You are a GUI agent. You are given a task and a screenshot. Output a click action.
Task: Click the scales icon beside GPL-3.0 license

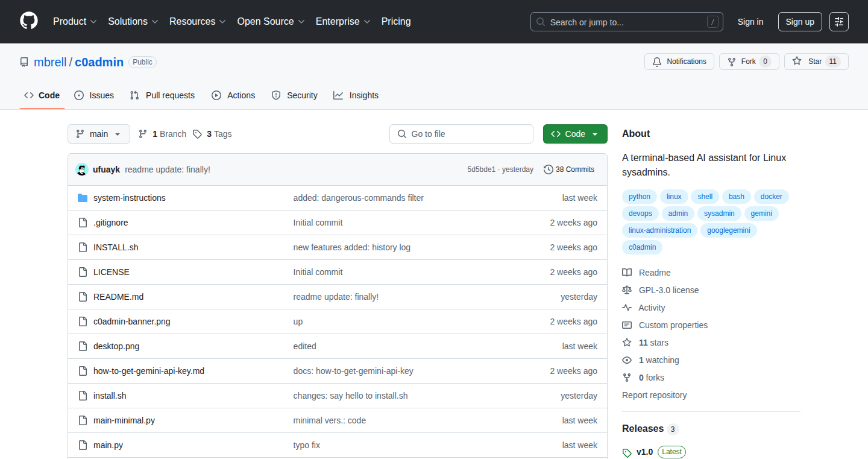tap(627, 290)
